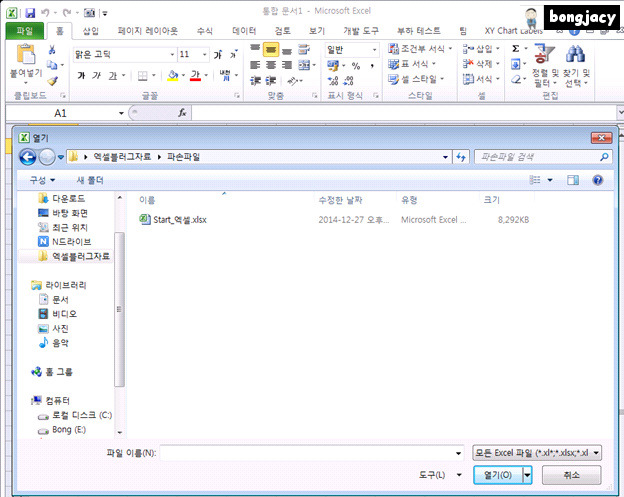Toggle italic formatting in font group
The height and width of the screenshot is (497, 624).
[x=97, y=75]
